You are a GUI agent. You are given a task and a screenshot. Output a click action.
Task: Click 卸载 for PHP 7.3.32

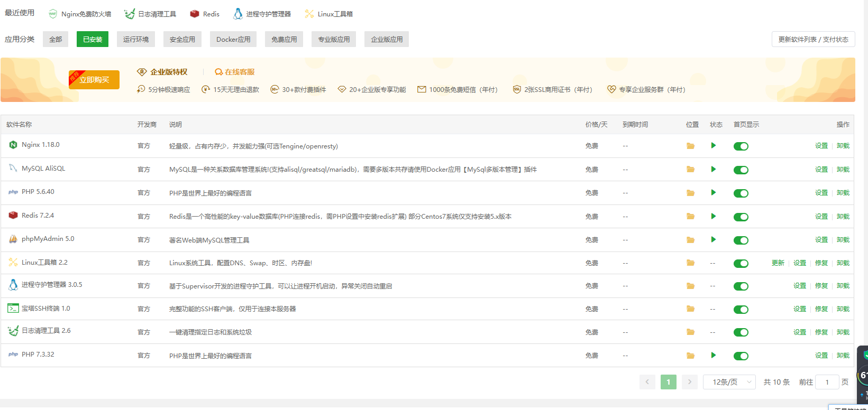click(x=843, y=356)
